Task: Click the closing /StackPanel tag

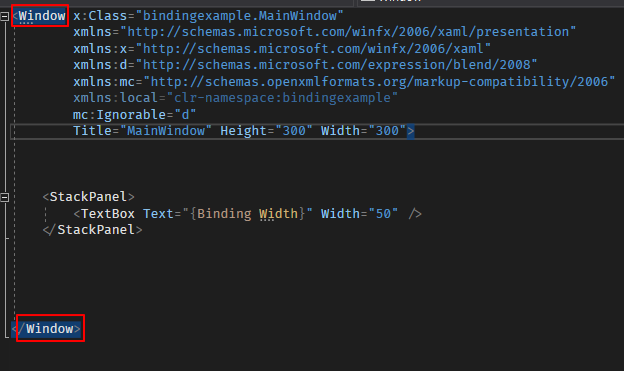Action: point(92,230)
